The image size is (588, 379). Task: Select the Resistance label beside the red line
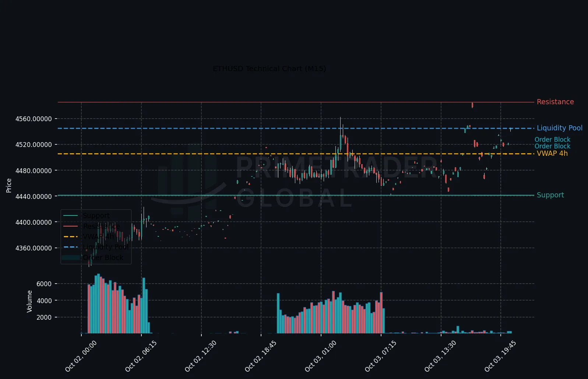(555, 102)
